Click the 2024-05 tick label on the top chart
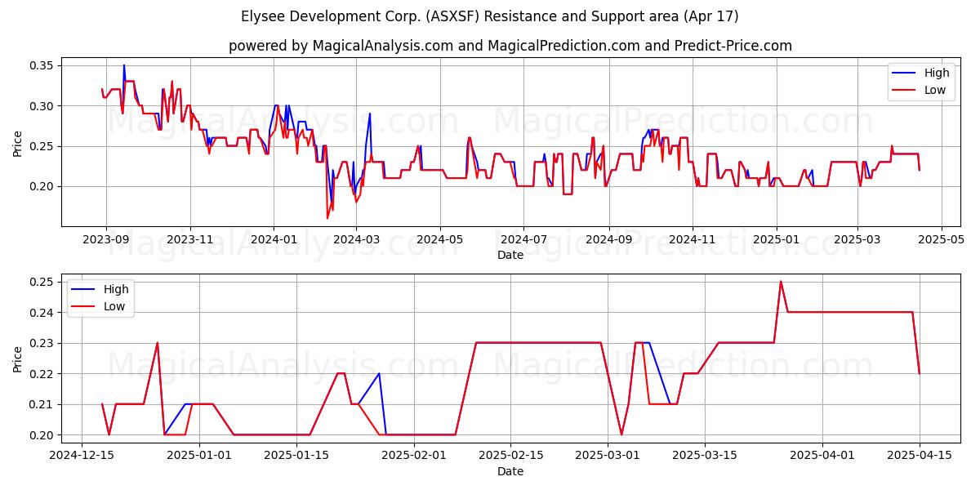 pos(439,240)
